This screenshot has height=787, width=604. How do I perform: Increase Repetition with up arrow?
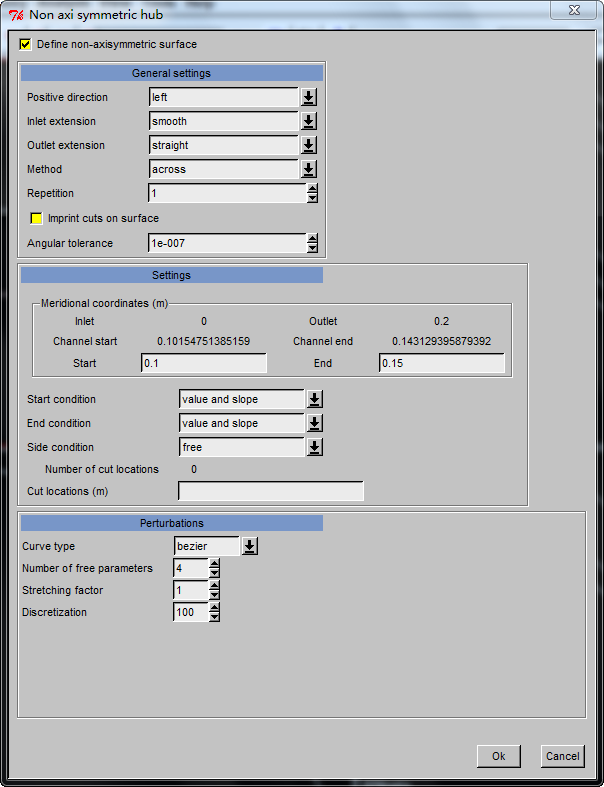[x=312, y=189]
